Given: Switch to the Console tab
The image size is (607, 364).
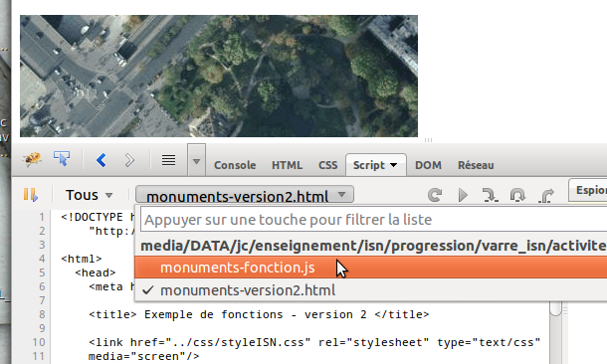Looking at the screenshot, I should 235,165.
